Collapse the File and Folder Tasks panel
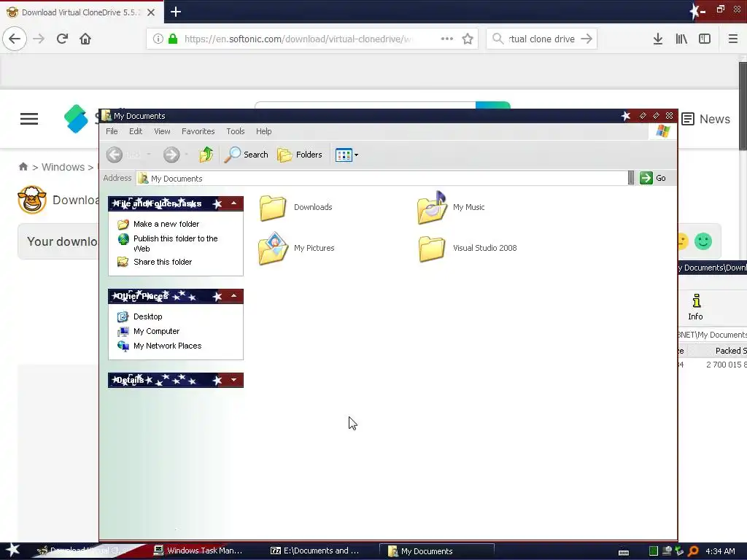The width and height of the screenshot is (747, 560). (233, 203)
